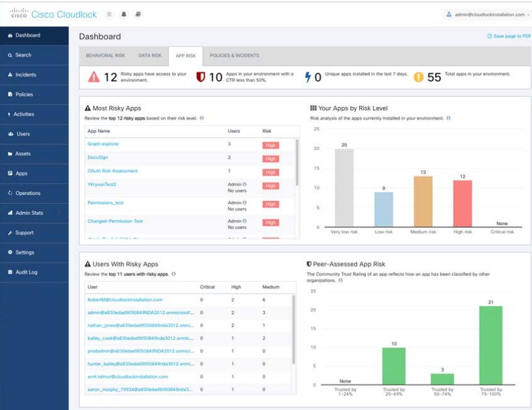Viewport: 532px width, 410px height.
Task: Click the Admin info icon in Changed-Permission-Test row
Action: coord(244,221)
